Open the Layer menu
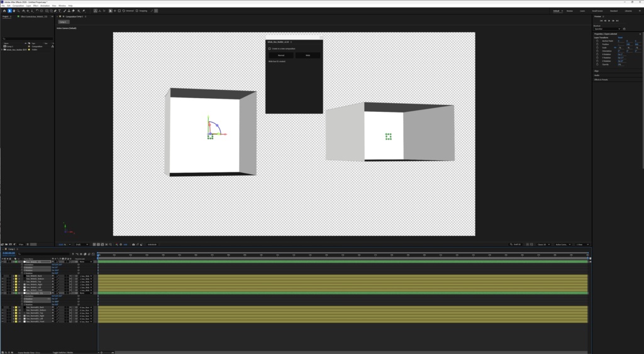644x354 pixels. pyautogui.click(x=28, y=6)
